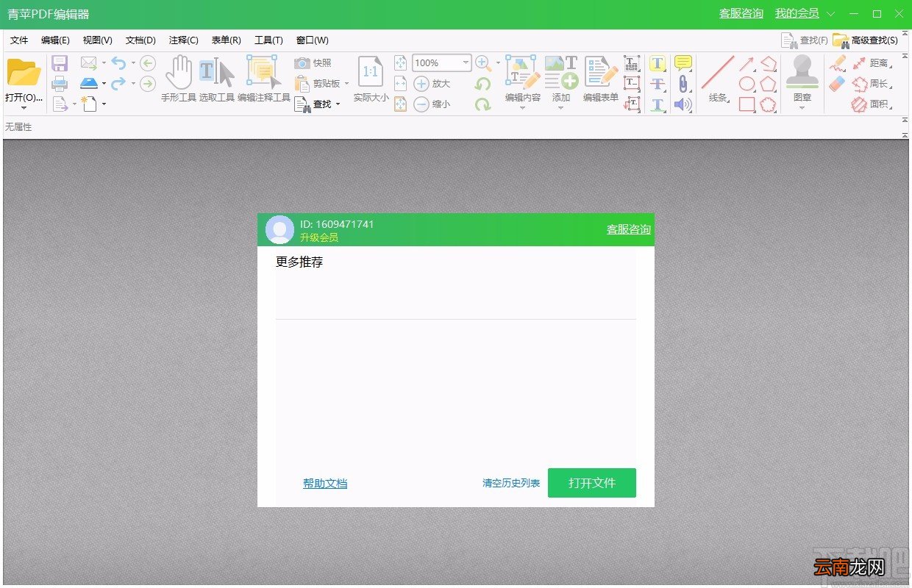Expand the Add (添加) dropdown arrow
Screen dimensions: 912x588
(560, 108)
